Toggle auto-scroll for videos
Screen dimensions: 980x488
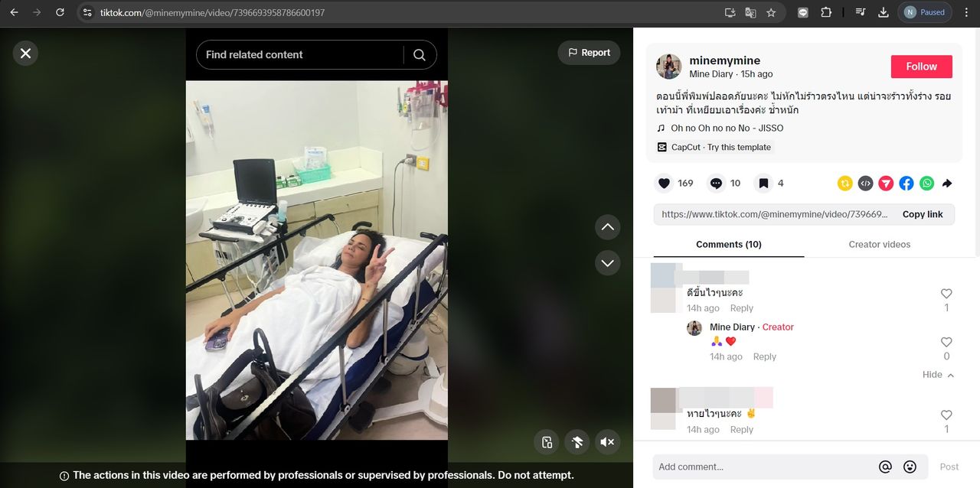577,442
